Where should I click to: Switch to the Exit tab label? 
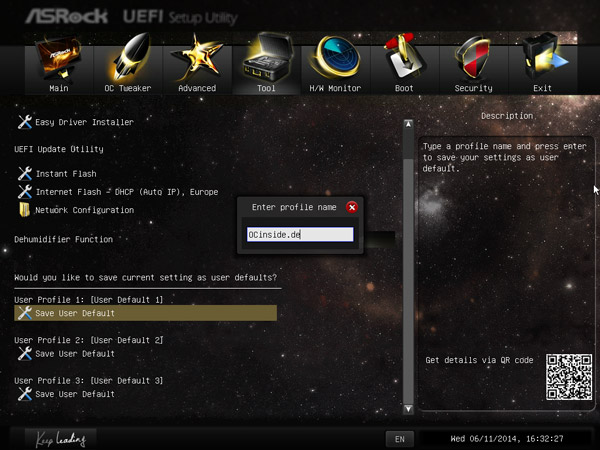(x=542, y=88)
